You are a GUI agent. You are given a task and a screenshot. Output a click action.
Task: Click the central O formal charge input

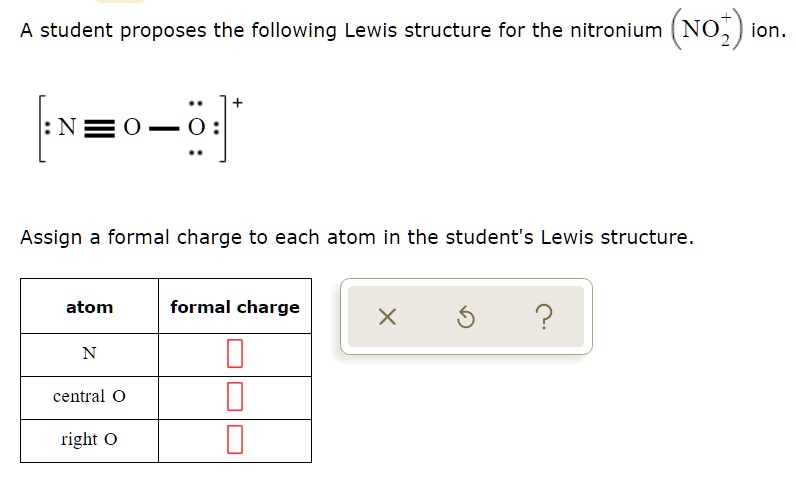pos(235,396)
